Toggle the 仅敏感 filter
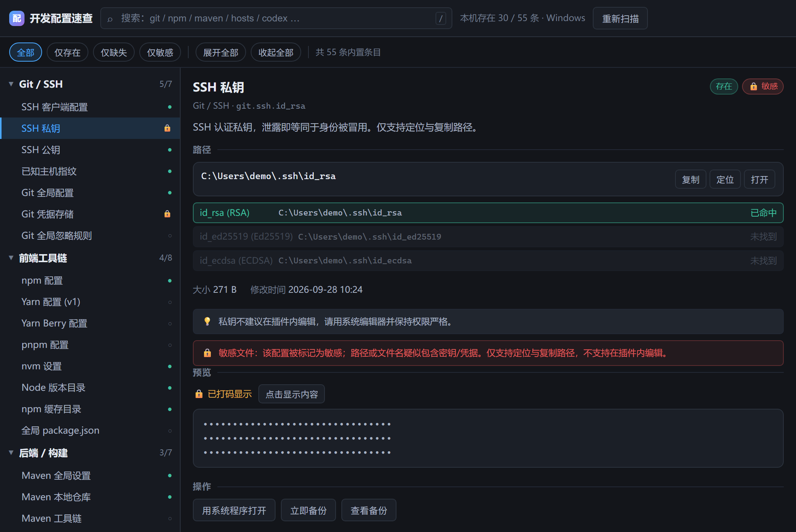 160,52
